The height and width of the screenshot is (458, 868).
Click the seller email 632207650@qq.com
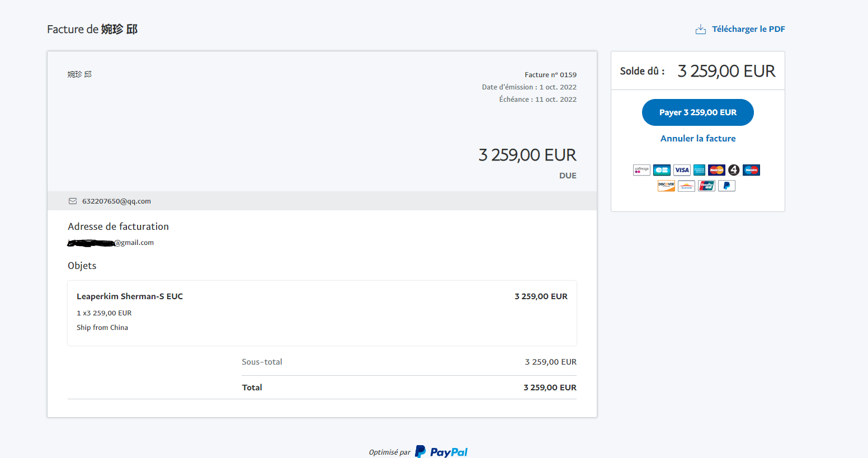click(x=116, y=201)
